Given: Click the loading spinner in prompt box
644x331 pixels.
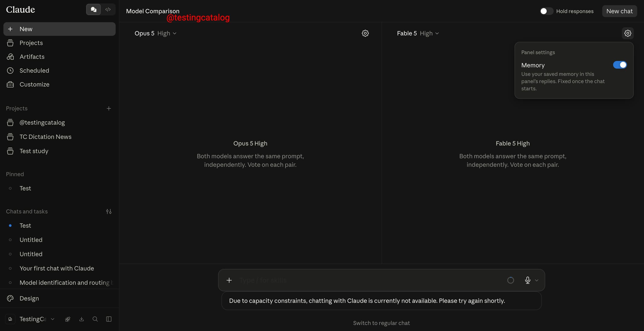Looking at the screenshot, I should (x=510, y=280).
